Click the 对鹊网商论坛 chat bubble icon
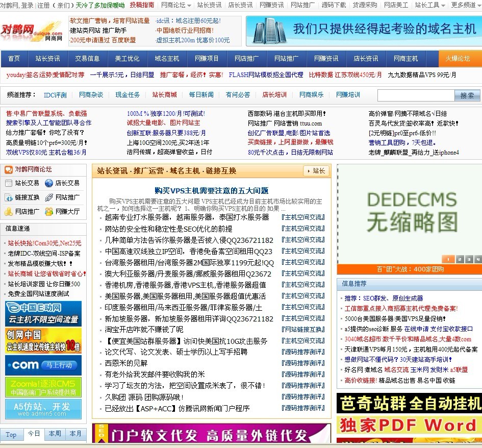The width and height of the screenshot is (482, 448). tap(8, 169)
